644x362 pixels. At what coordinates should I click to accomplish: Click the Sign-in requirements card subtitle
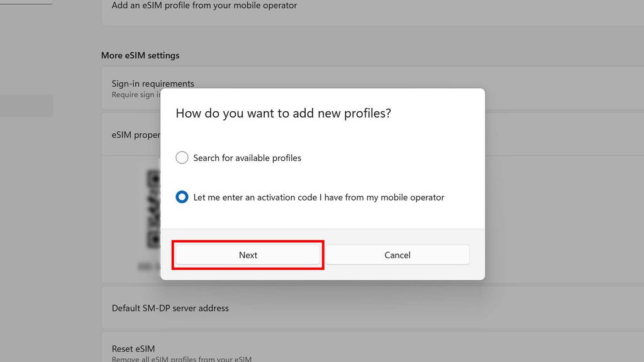(x=135, y=94)
